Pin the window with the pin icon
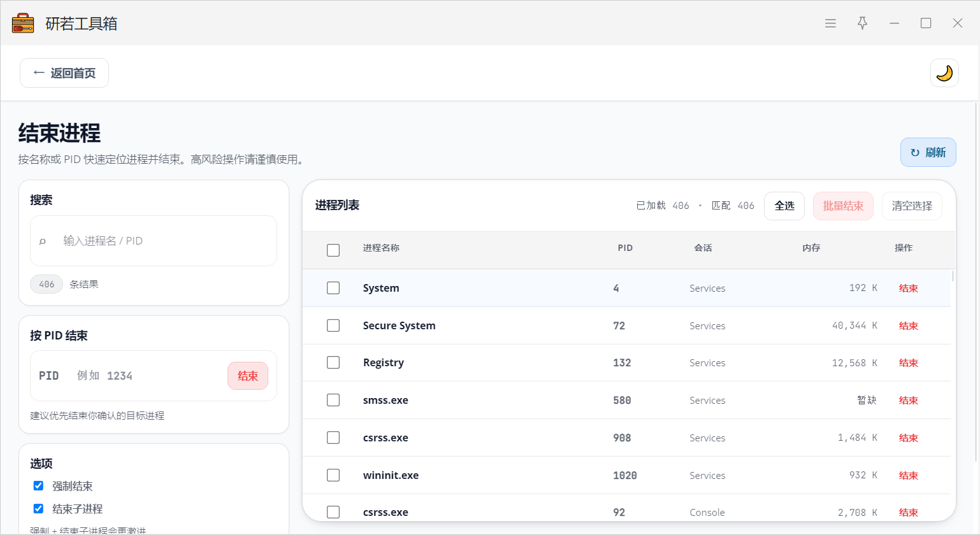 pos(862,24)
